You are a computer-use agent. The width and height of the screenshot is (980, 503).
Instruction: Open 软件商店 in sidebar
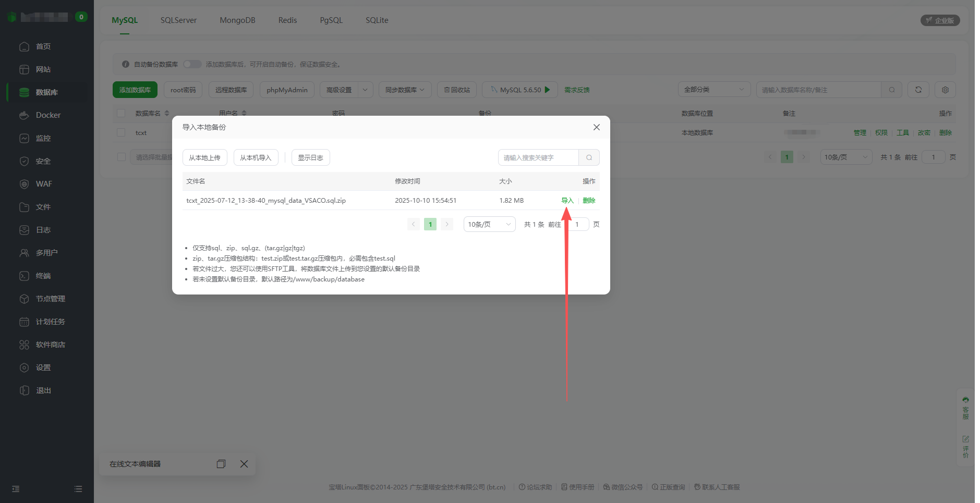(x=50, y=345)
